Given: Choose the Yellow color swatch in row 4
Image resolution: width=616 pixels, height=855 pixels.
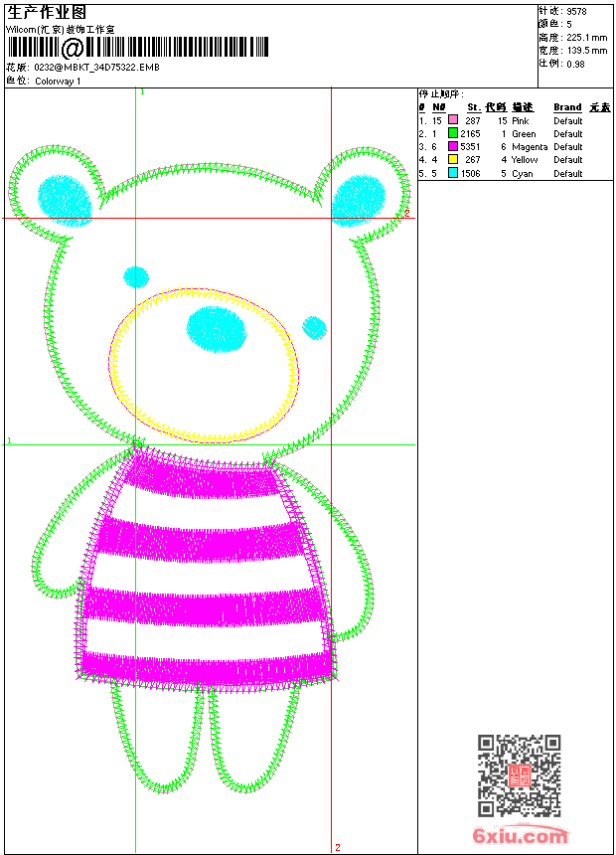Looking at the screenshot, I should pyautogui.click(x=452, y=159).
